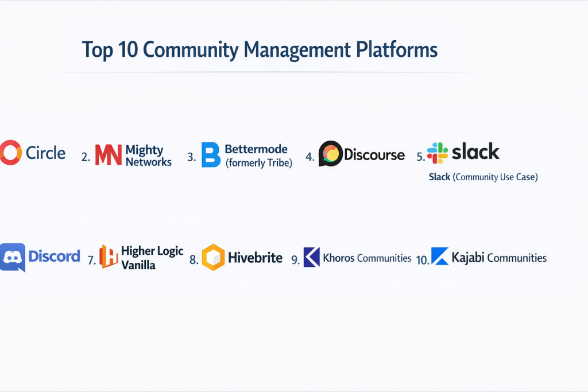Viewport: 588px width, 392px height.
Task: Click the number '10.' list marker
Action: coord(423,260)
